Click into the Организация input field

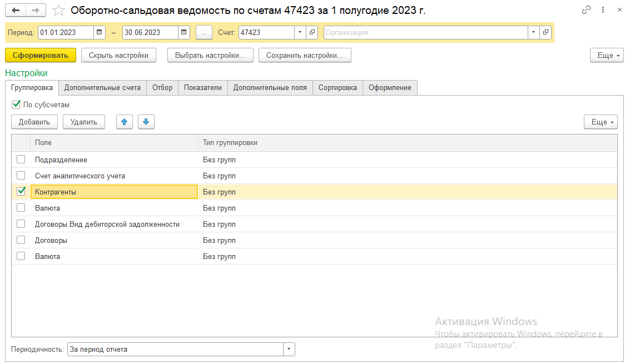425,33
